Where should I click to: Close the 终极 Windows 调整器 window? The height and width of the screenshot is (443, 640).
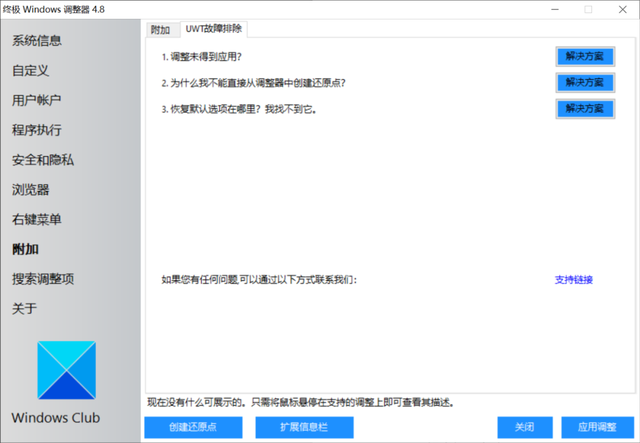coord(622,9)
